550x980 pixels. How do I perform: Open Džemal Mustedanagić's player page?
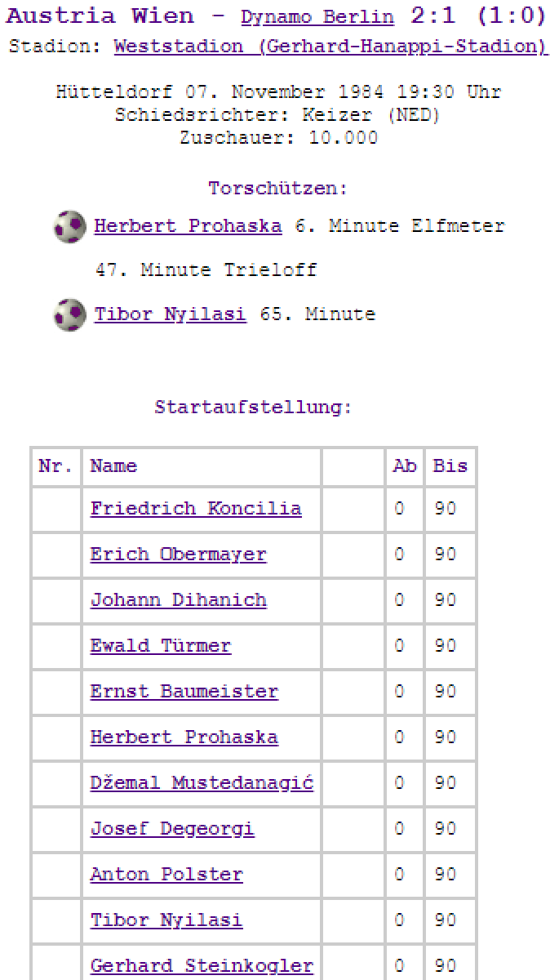click(202, 783)
